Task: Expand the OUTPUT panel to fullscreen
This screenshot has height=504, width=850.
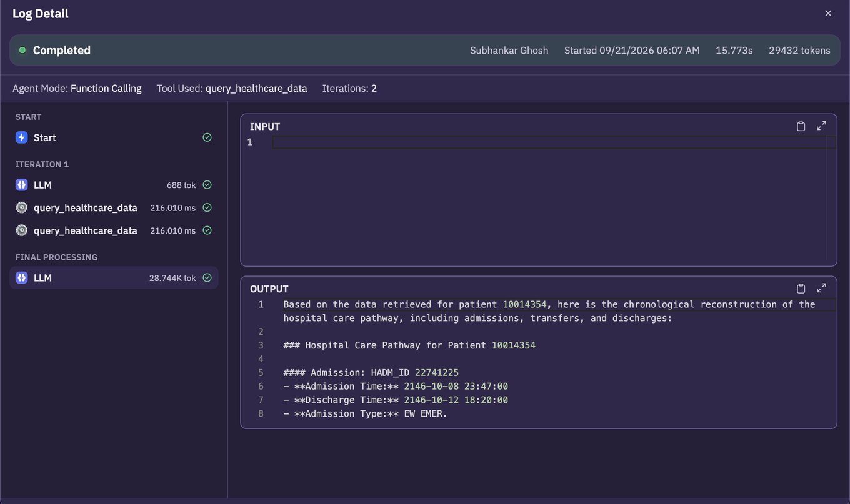Action: click(821, 289)
